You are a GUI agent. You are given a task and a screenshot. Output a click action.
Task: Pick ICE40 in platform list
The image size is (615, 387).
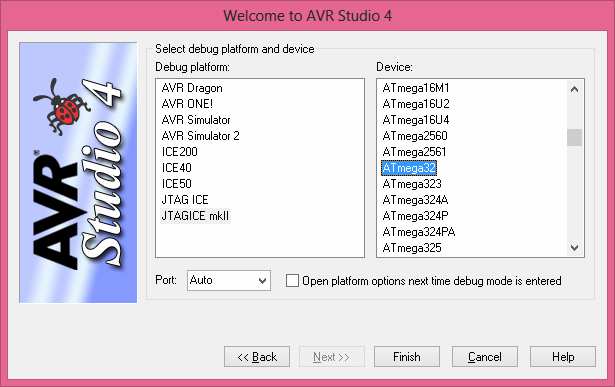coord(176,168)
